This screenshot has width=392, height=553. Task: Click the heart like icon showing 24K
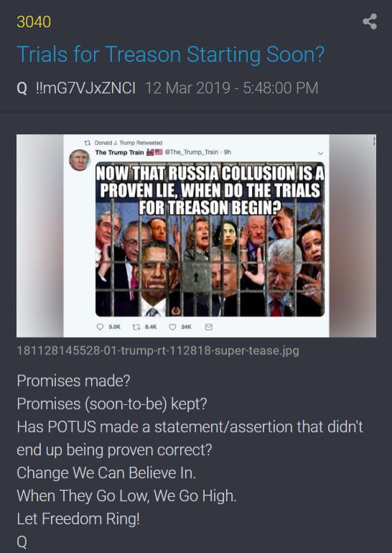pyautogui.click(x=172, y=327)
